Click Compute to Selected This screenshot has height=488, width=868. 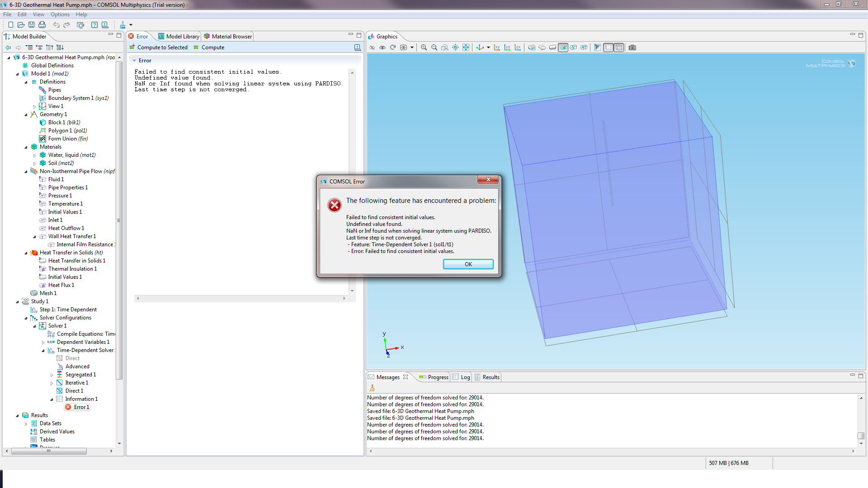click(158, 47)
